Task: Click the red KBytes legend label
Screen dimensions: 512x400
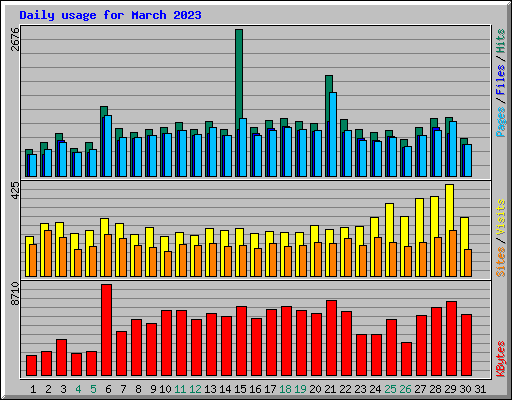Action: [x=500, y=359]
